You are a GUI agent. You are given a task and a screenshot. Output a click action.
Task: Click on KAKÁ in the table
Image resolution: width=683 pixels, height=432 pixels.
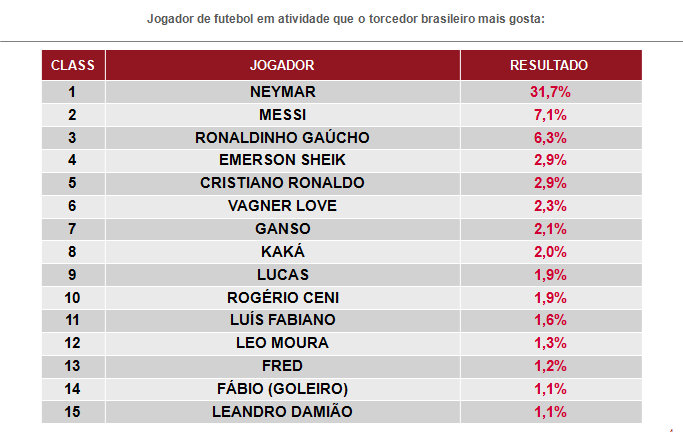pos(282,252)
